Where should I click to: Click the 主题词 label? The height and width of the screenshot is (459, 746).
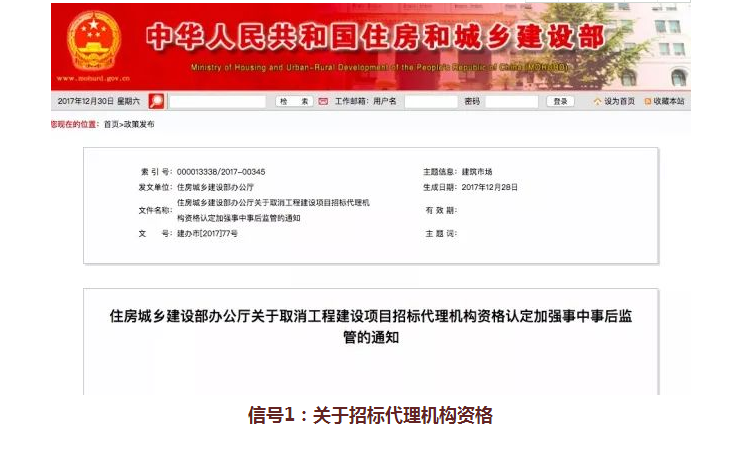(441, 234)
